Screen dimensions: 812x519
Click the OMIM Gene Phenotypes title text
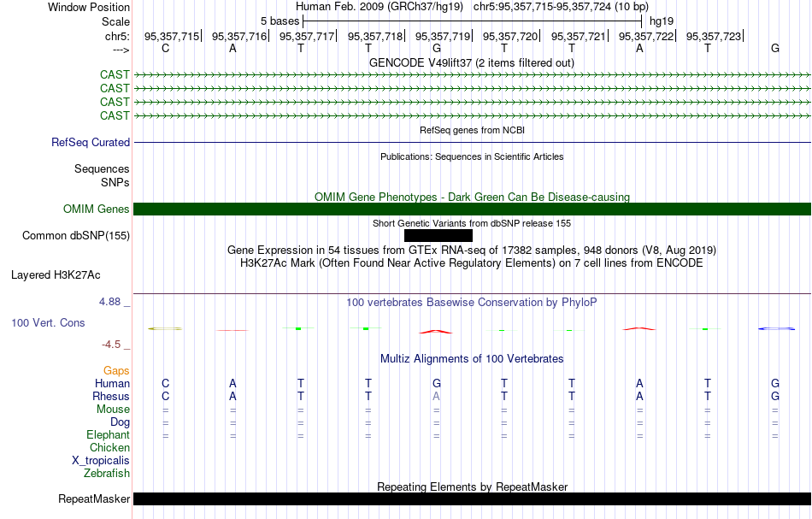coord(472,197)
